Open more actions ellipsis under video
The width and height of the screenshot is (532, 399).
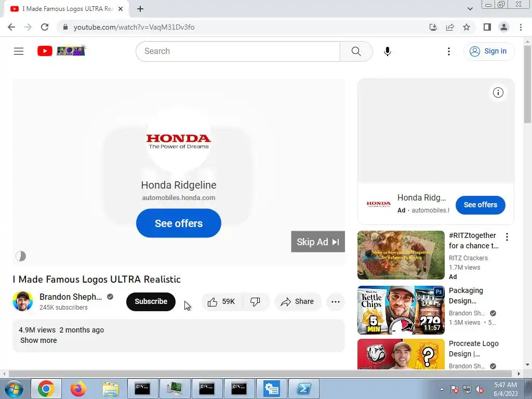coord(335,302)
